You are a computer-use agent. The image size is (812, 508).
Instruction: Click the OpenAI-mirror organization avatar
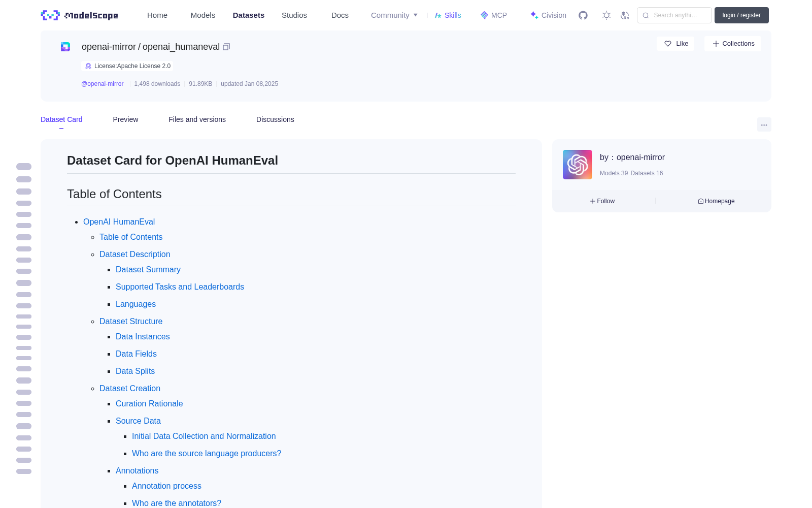tap(578, 165)
